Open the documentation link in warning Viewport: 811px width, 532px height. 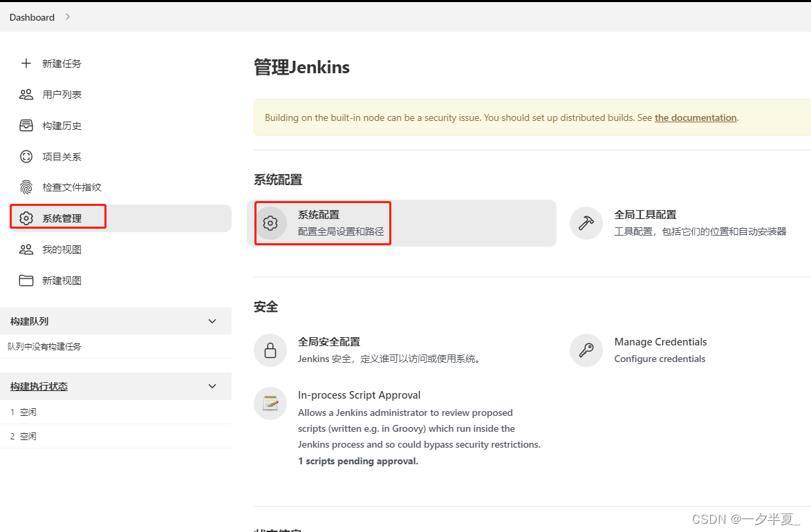click(695, 117)
